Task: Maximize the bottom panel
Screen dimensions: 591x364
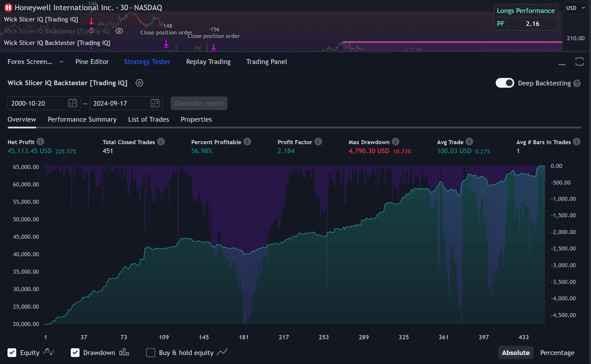Action: (x=579, y=62)
